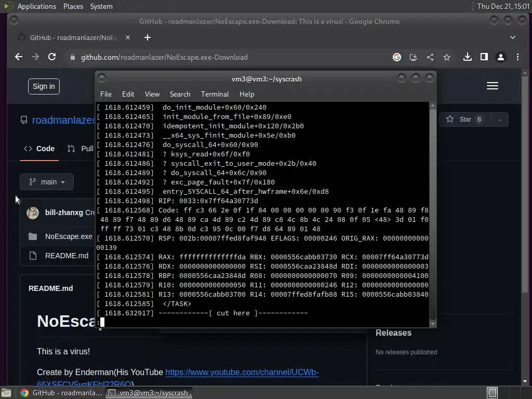Image resolution: width=532 pixels, height=399 pixels.
Task: Open terminal Edit menu
Action: 128,95
